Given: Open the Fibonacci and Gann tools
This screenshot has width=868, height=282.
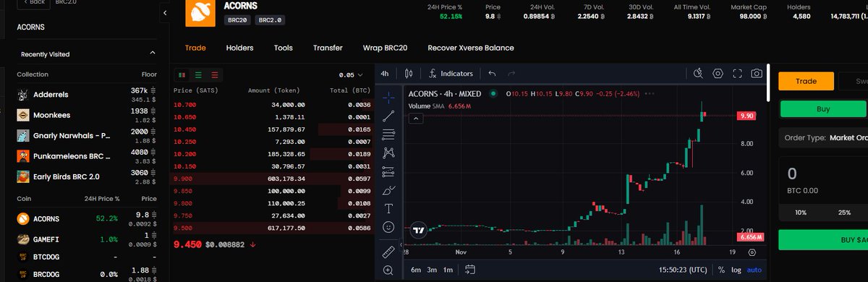Looking at the screenshot, I should tap(388, 134).
